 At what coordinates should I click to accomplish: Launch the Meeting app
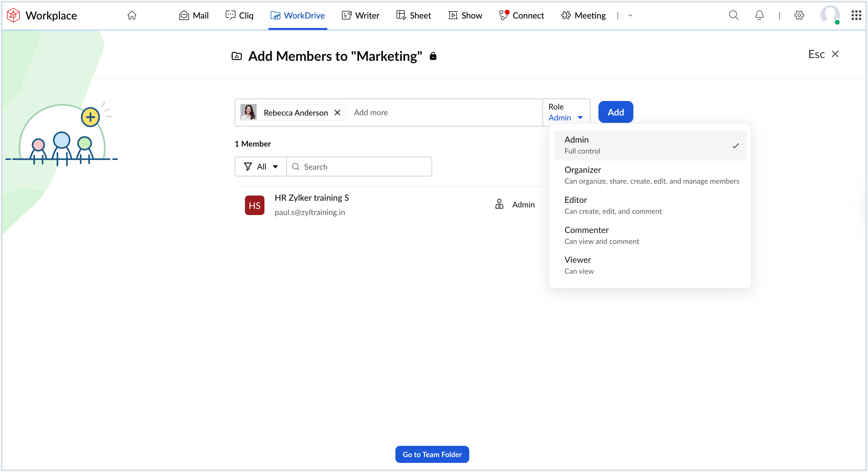[583, 16]
